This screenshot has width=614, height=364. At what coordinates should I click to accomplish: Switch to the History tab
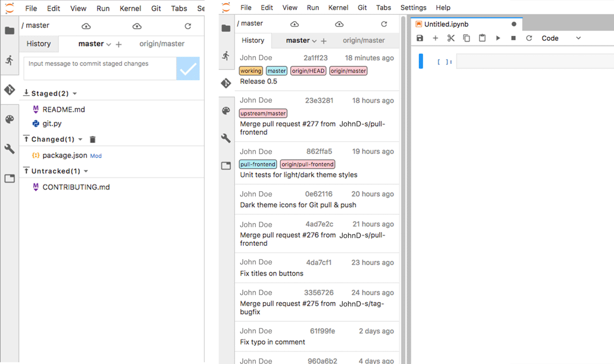(38, 44)
